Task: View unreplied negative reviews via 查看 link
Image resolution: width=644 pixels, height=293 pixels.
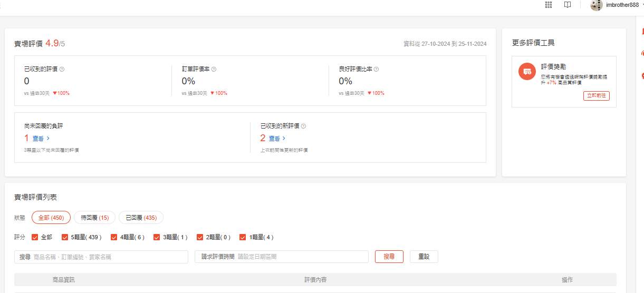Action: click(41, 139)
